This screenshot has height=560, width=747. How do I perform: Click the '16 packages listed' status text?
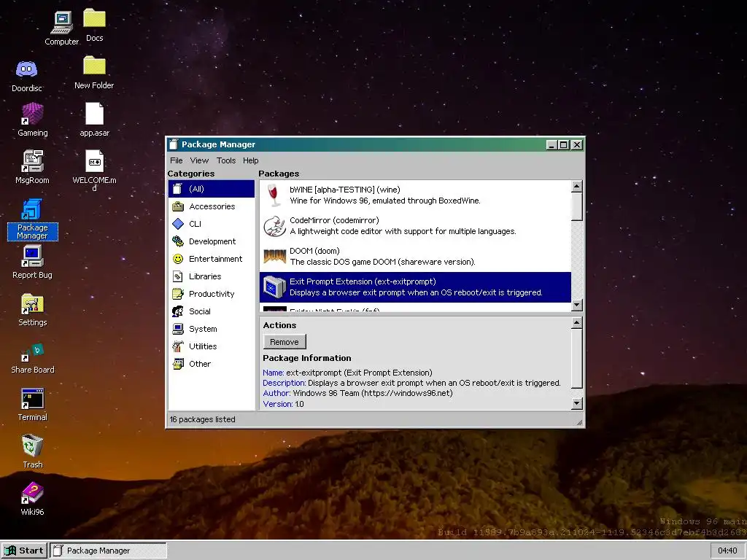[x=203, y=419]
